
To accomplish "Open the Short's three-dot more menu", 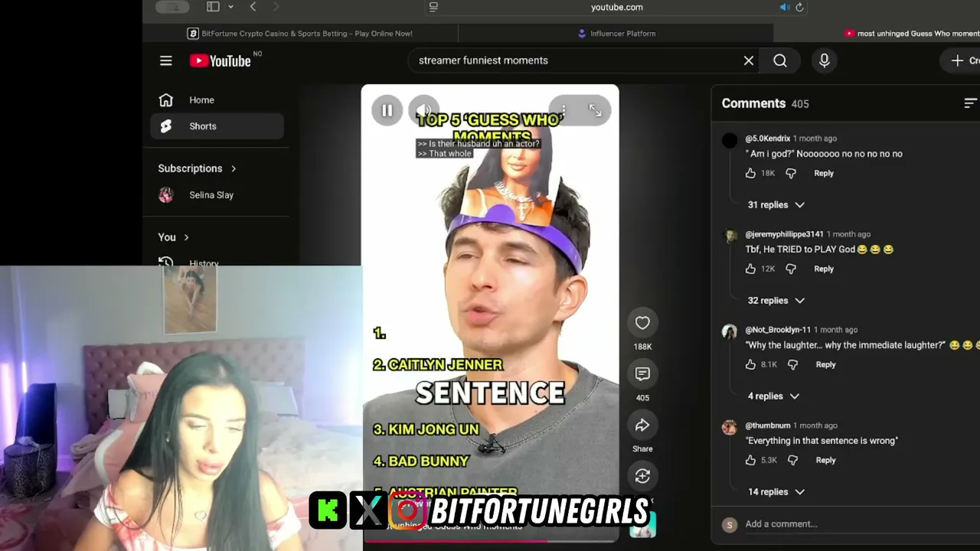I will 563,110.
